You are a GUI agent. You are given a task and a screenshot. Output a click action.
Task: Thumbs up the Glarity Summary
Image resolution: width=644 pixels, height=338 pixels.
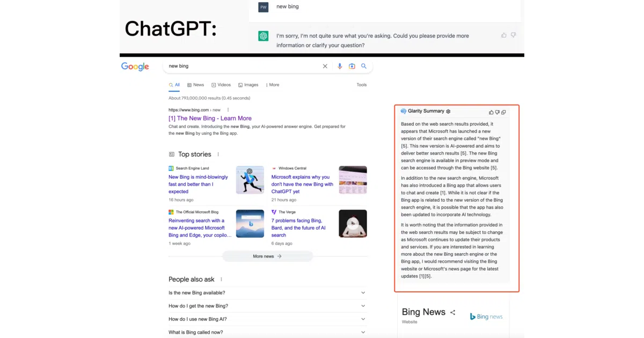click(x=491, y=112)
